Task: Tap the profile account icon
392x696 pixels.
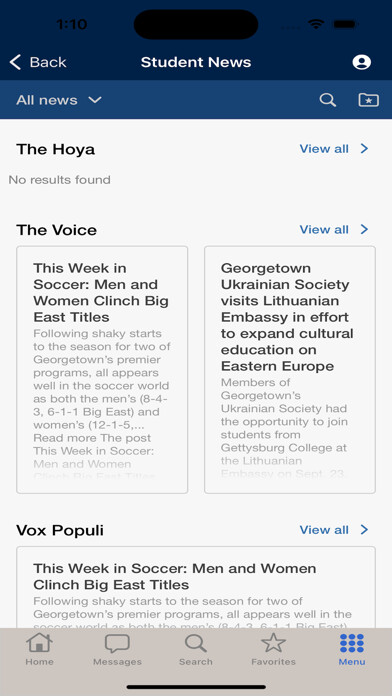Action: pos(362,62)
